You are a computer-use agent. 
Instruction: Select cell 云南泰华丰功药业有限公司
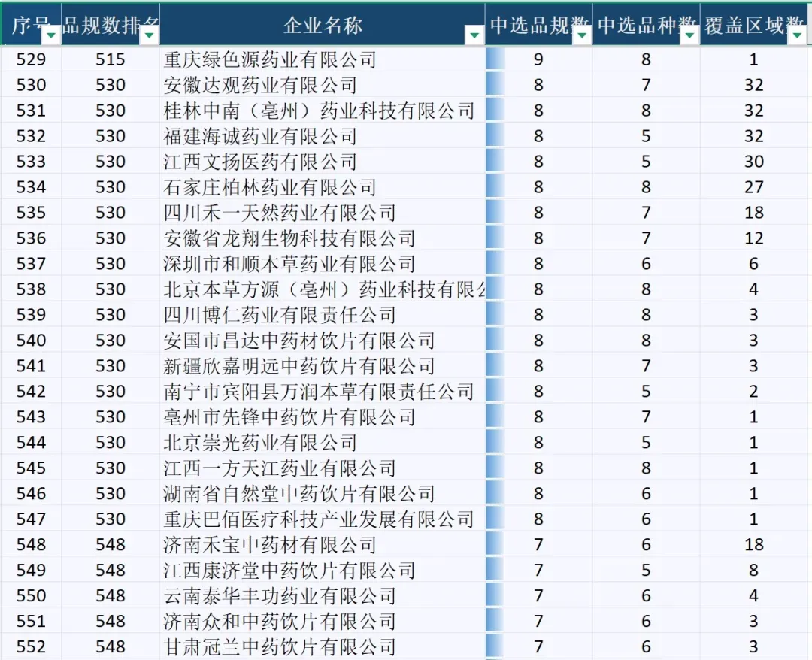click(322, 595)
